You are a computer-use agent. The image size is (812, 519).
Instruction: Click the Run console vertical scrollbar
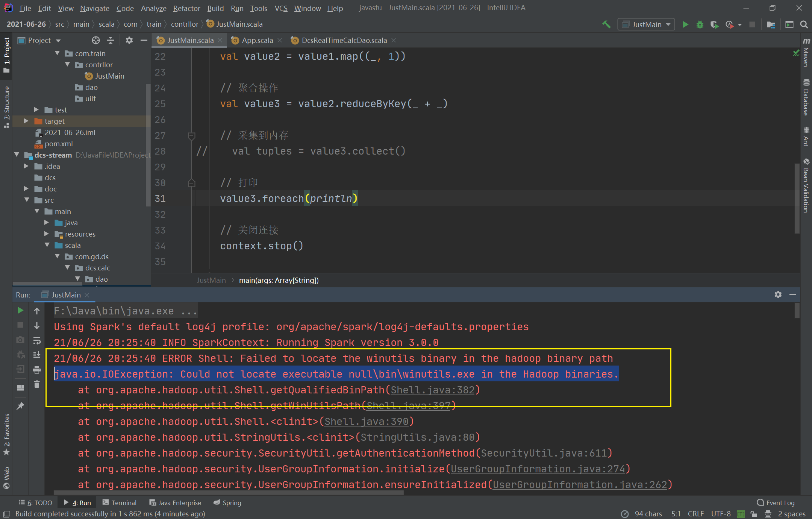(797, 311)
